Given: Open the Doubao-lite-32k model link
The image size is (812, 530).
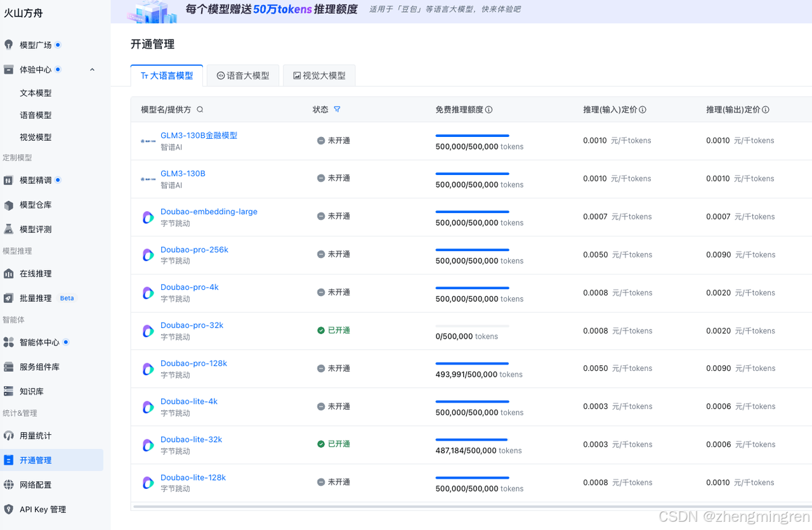Looking at the screenshot, I should pyautogui.click(x=191, y=439).
